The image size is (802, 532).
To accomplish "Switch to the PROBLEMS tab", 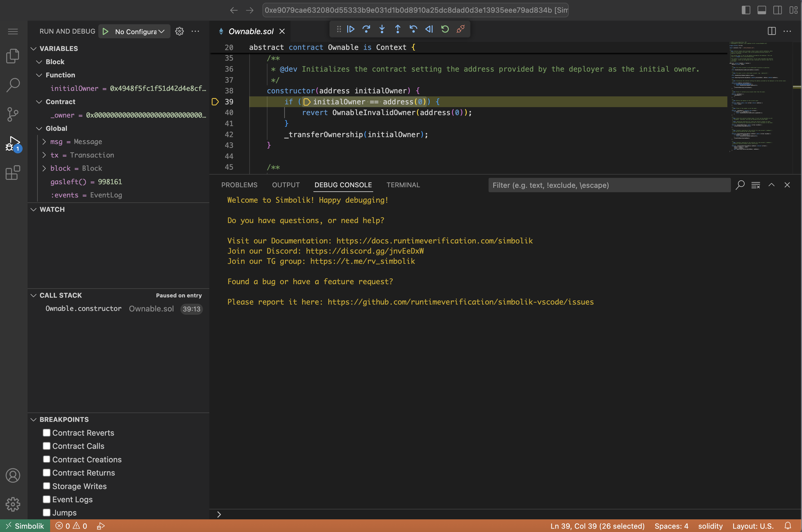I will 239,185.
